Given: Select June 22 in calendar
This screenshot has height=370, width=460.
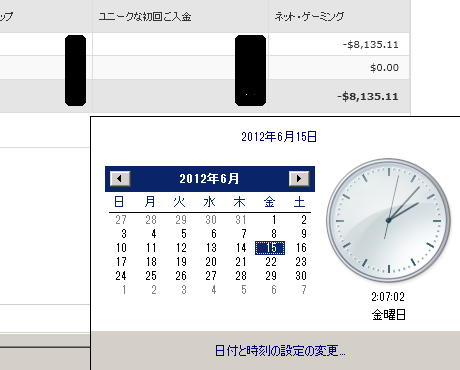Looking at the screenshot, I should (271, 262).
